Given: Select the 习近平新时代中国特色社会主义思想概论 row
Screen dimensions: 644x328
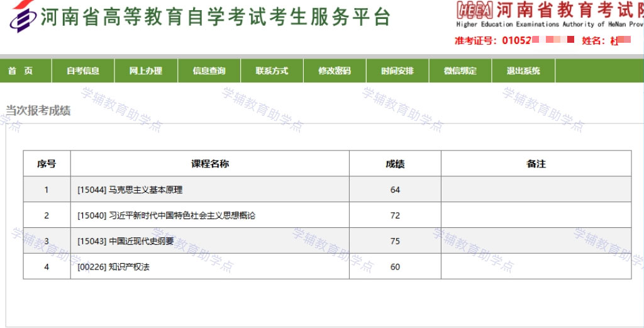Looking at the screenshot, I should tap(327, 215).
